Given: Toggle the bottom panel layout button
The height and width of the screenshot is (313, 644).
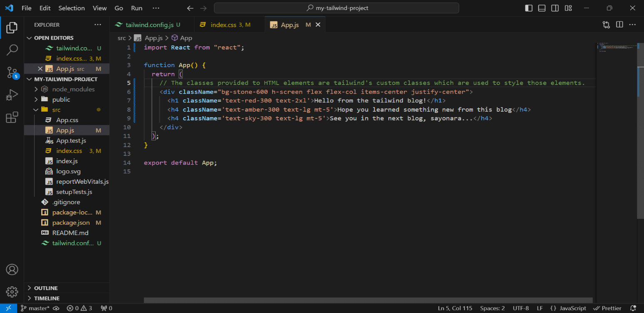Looking at the screenshot, I should click(542, 8).
